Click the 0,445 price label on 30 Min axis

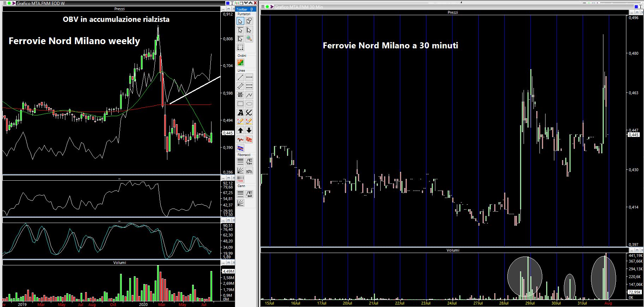(634, 135)
